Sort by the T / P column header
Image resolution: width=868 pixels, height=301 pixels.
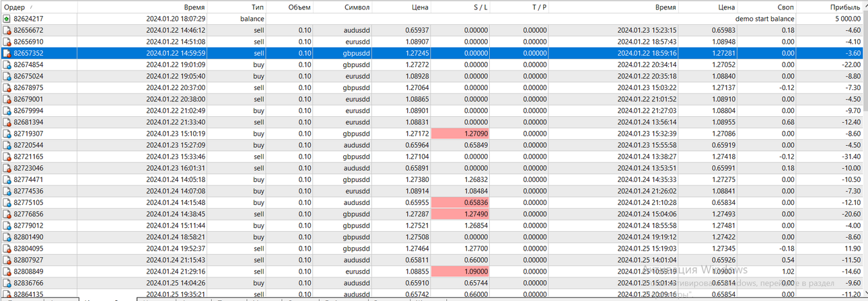point(519,7)
